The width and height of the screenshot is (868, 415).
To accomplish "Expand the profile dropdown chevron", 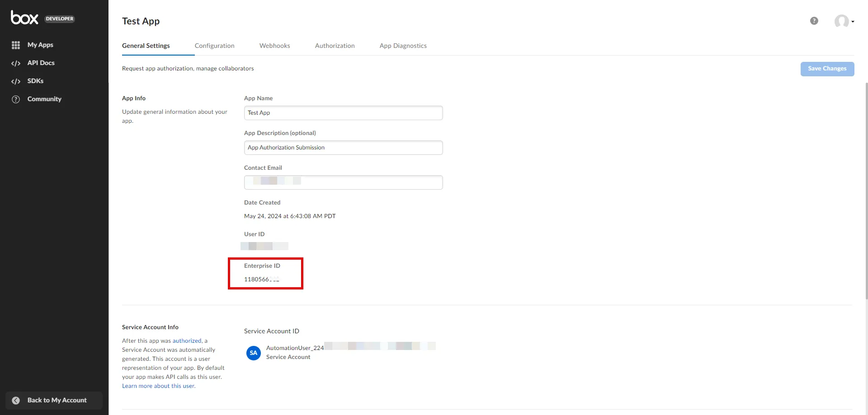I will click(x=854, y=23).
